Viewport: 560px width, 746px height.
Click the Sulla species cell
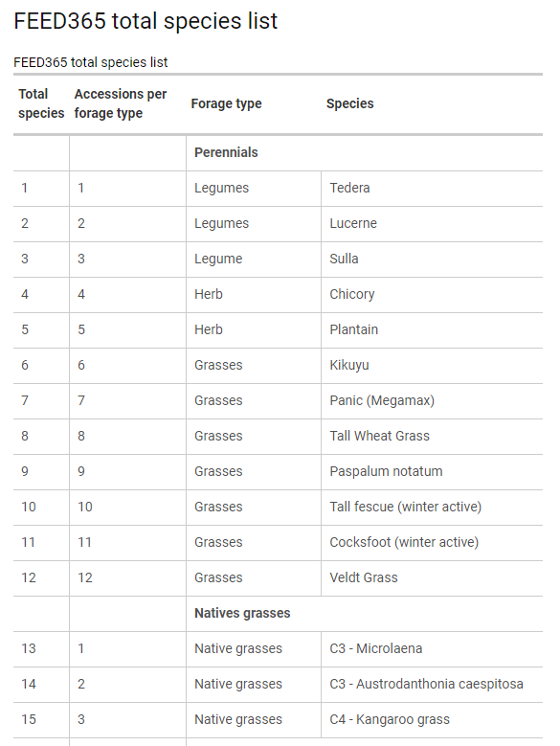pos(432,259)
